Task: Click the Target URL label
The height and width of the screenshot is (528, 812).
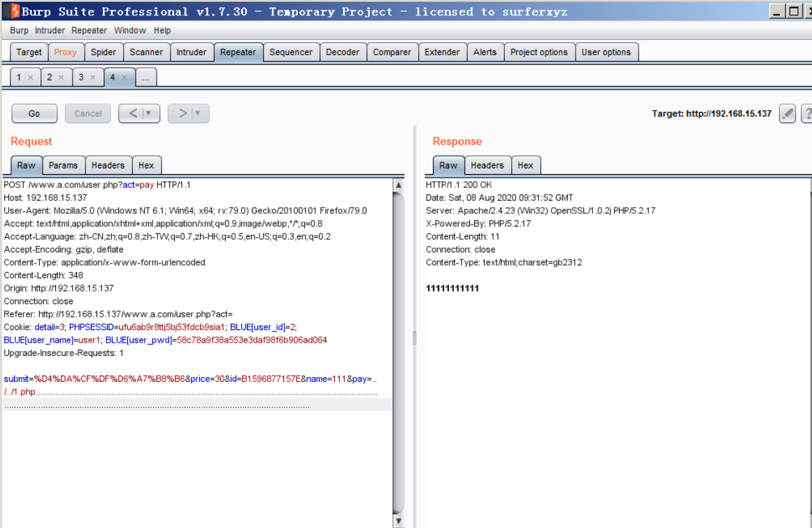Action: (x=711, y=113)
